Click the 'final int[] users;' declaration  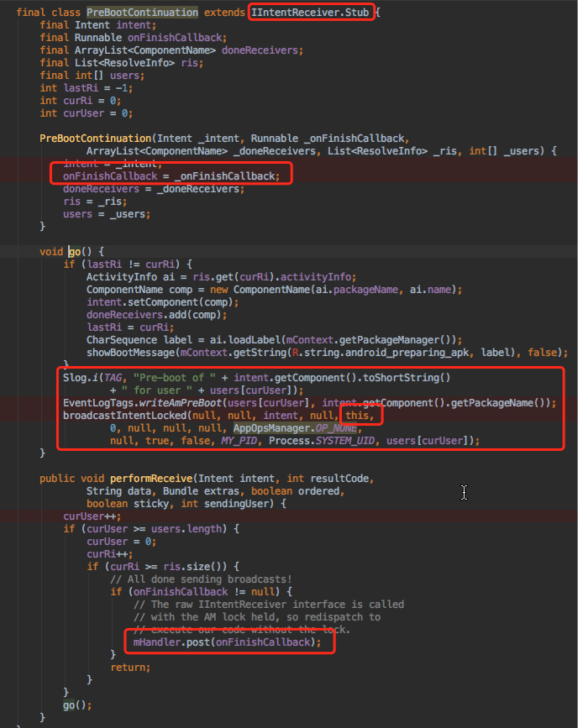pyautogui.click(x=92, y=76)
